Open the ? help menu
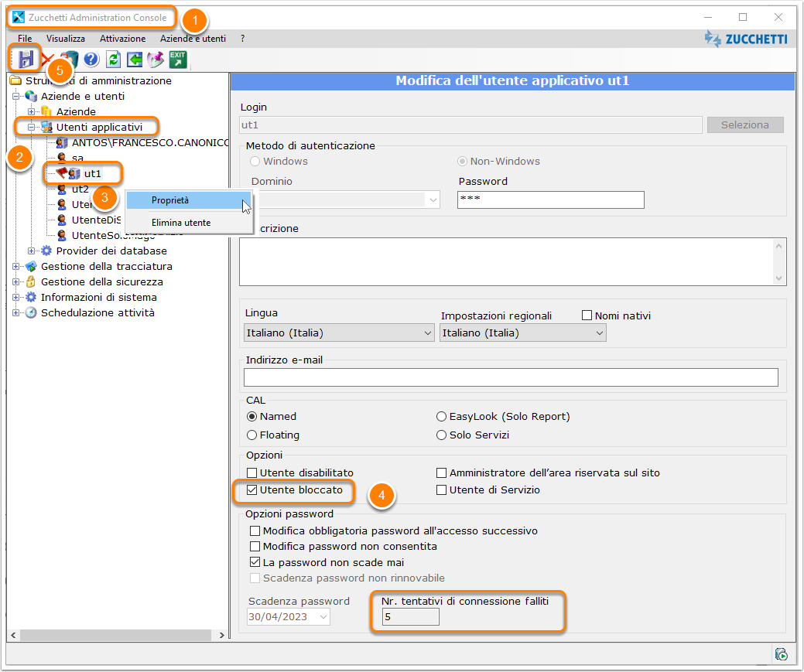The height and width of the screenshot is (672, 804). point(242,39)
